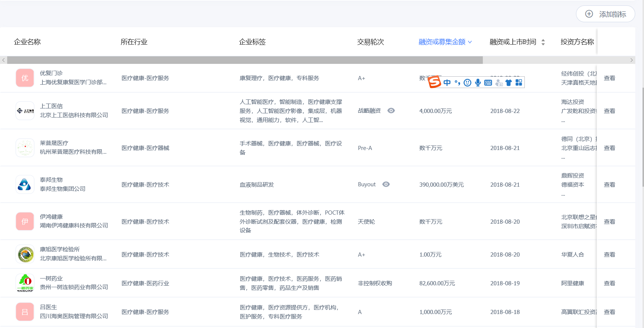Click 优复门诊 company logo
Screen dimensions: 644x328
click(25, 78)
